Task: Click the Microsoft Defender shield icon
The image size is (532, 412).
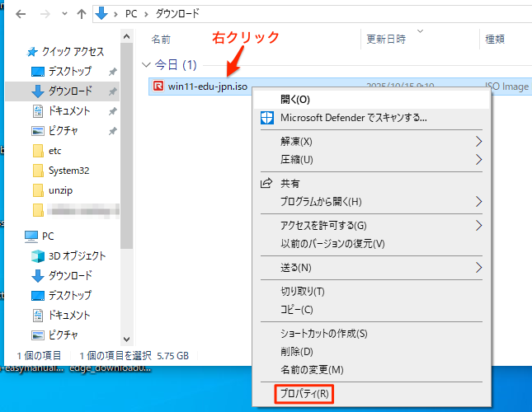Action: coord(266,118)
